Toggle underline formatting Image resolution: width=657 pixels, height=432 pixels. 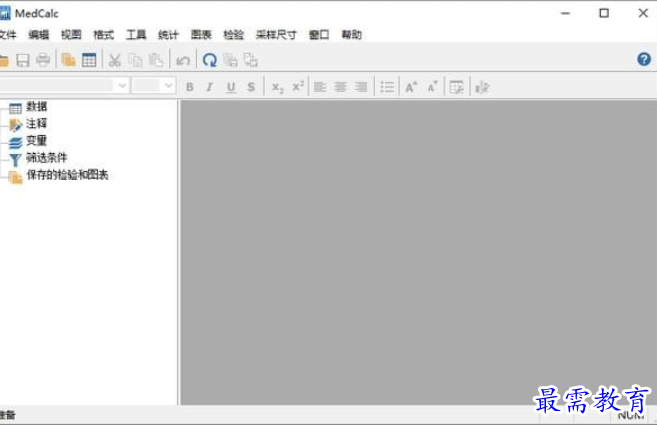point(230,87)
